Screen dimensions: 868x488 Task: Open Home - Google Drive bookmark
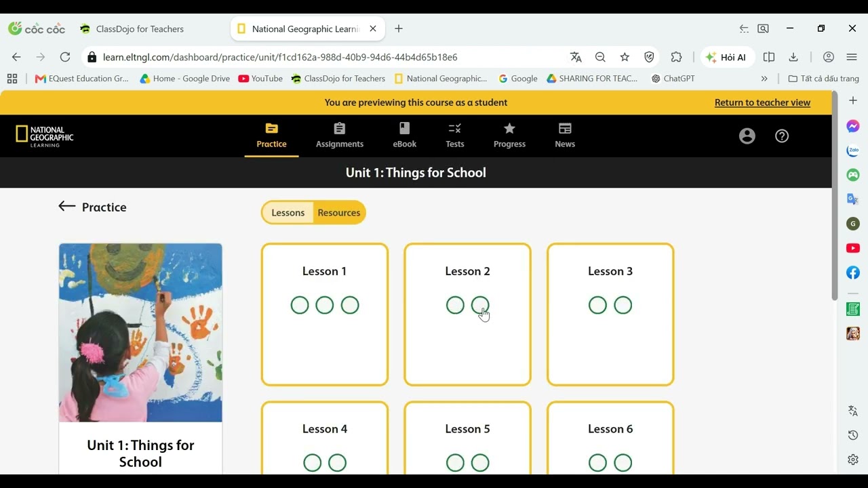pos(184,79)
